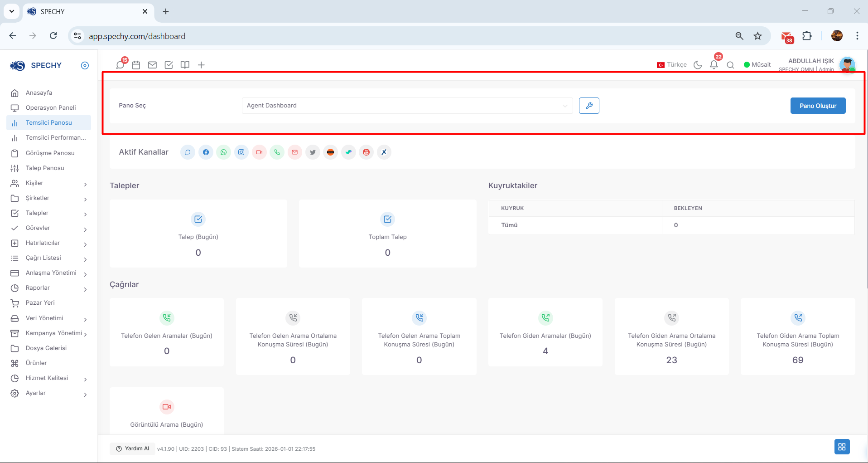Viewport: 868px width, 463px height.
Task: Open Pazar Yeri in the sidebar
Action: 49,303
